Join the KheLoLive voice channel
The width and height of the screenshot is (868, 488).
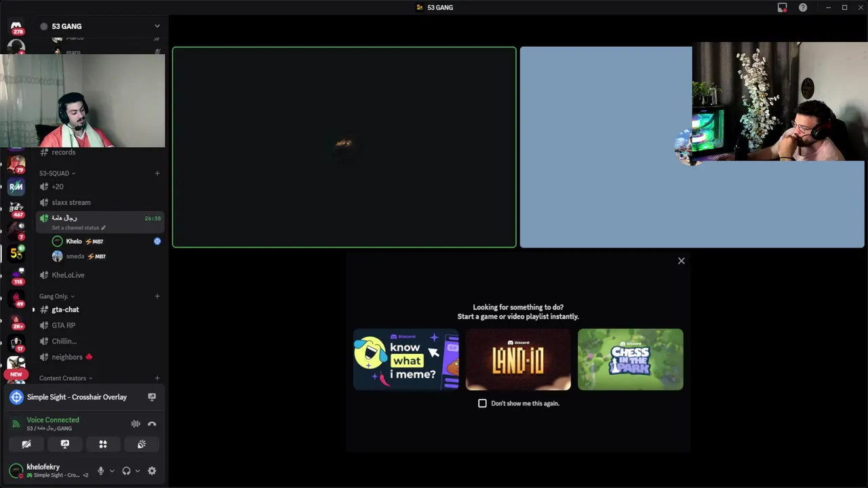tap(100, 275)
